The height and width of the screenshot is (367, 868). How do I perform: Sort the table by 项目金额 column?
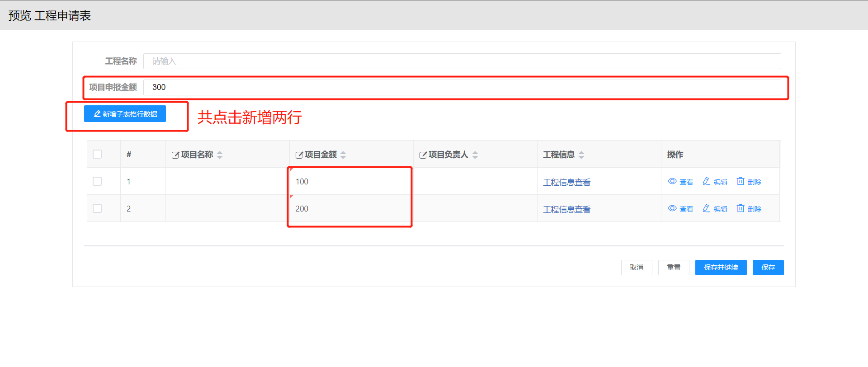tap(343, 155)
